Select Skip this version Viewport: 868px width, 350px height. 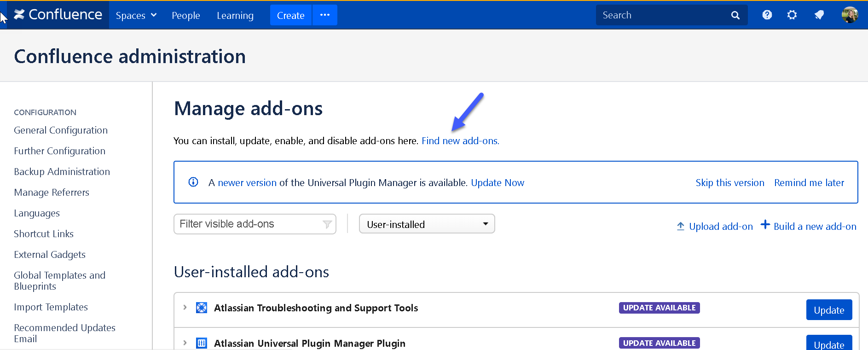(729, 183)
